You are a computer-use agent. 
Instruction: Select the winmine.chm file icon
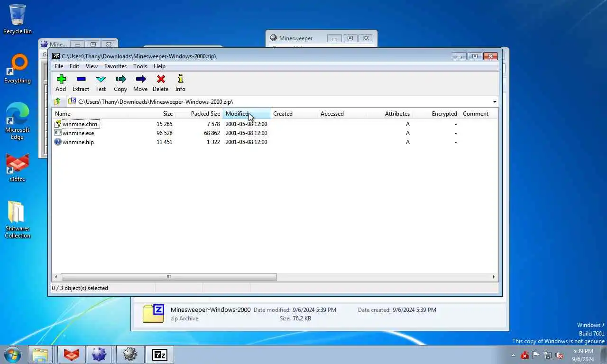58,124
